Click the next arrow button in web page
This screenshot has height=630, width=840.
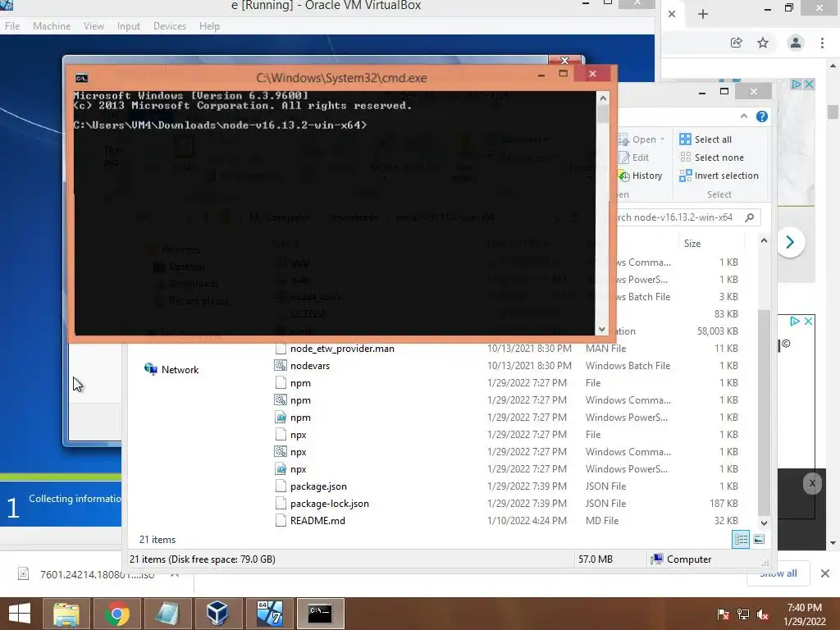[790, 242]
